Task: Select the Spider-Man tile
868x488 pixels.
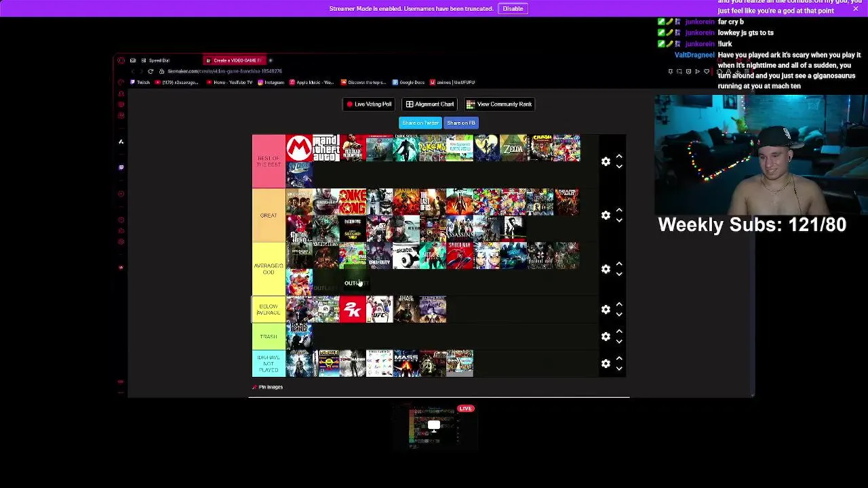Action: point(460,256)
